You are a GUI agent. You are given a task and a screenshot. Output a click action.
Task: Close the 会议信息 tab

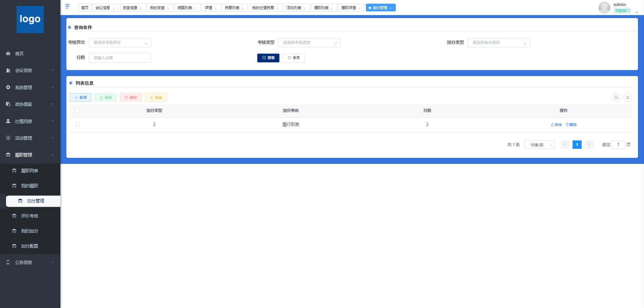pyautogui.click(x=114, y=8)
